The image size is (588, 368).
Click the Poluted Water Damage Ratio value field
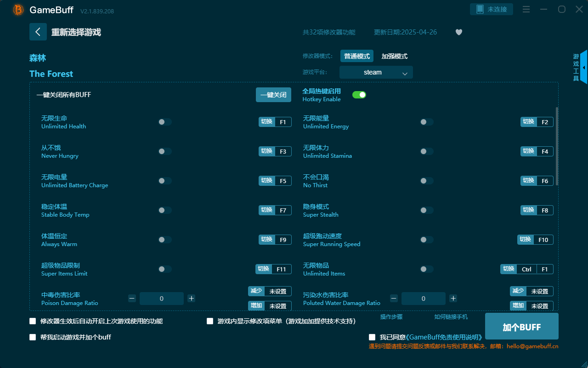point(424,299)
